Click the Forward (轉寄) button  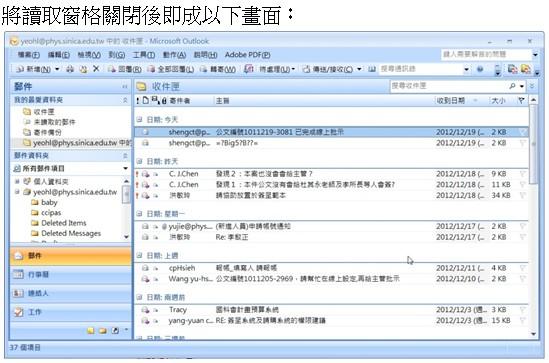(x=218, y=69)
